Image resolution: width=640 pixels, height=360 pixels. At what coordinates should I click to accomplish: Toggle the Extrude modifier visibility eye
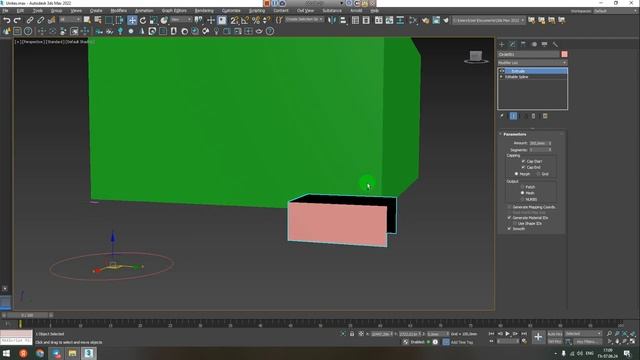502,71
